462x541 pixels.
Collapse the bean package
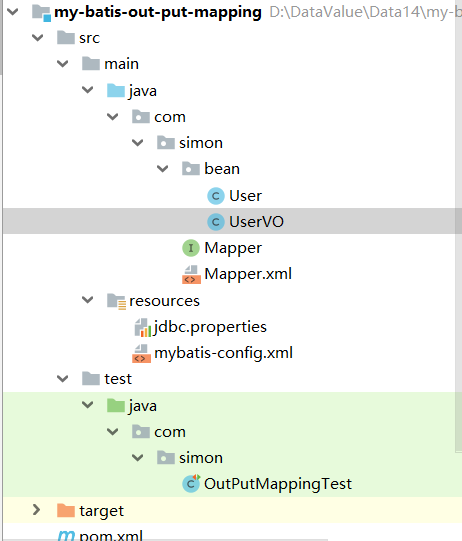163,169
